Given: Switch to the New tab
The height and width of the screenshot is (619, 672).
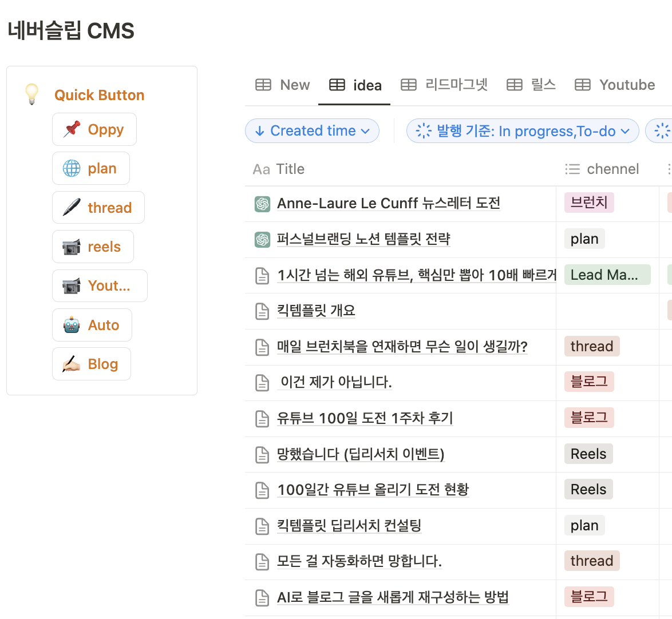Looking at the screenshot, I should click(x=282, y=84).
